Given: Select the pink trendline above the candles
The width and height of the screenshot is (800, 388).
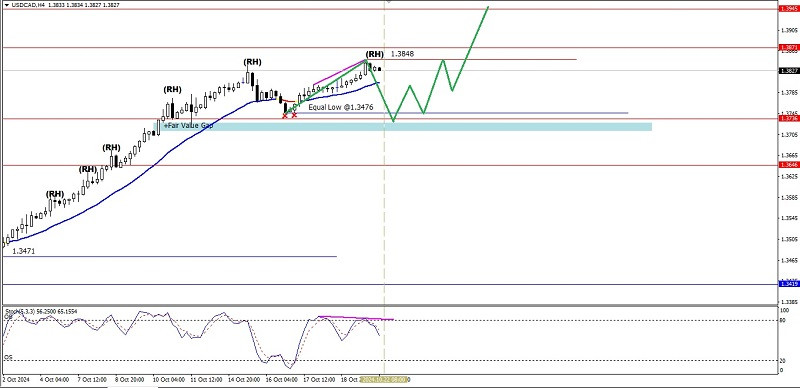Looking at the screenshot, I should point(339,72).
